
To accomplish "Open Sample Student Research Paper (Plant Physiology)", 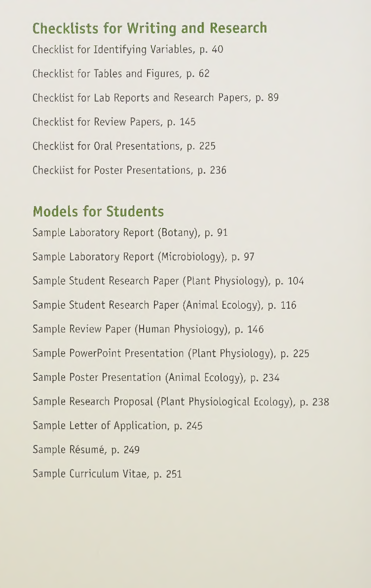I will pos(168,281).
